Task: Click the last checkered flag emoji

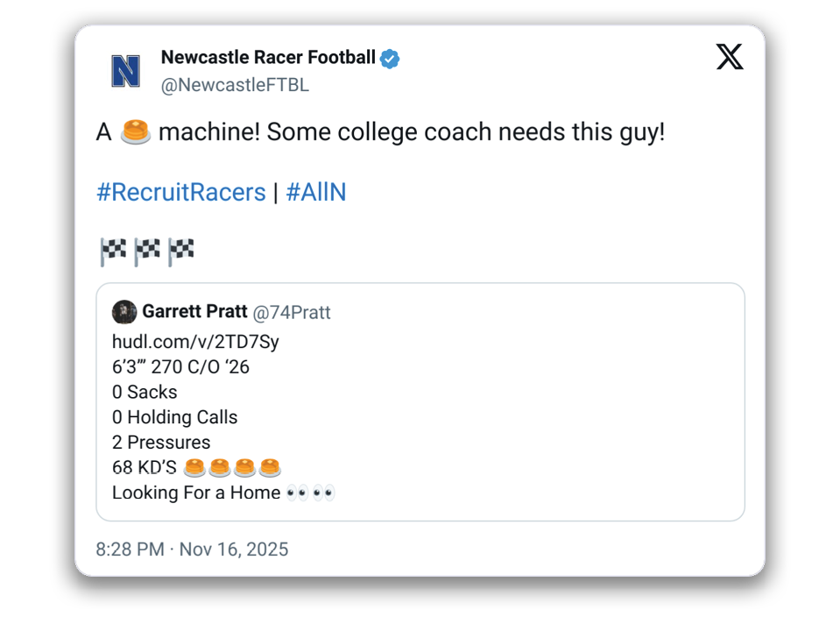Action: click(x=180, y=252)
